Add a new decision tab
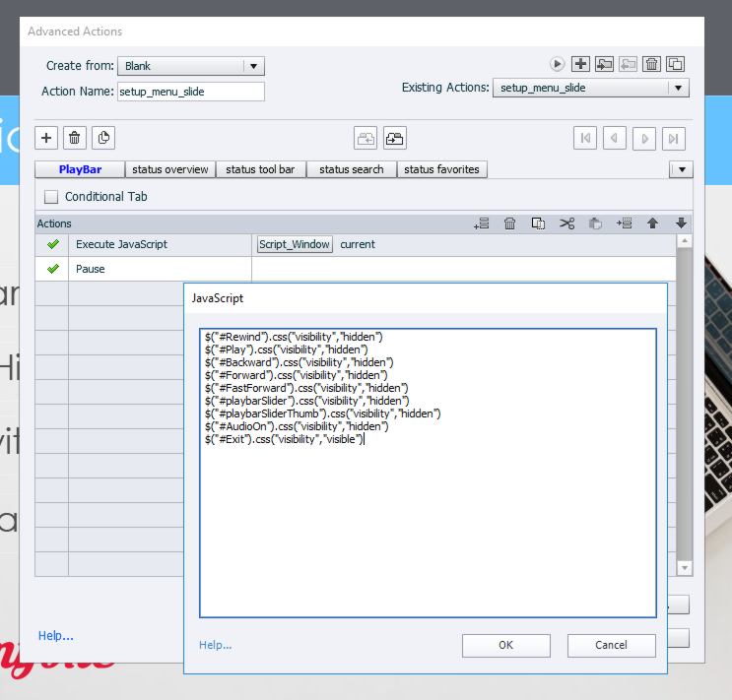 pyautogui.click(x=46, y=138)
